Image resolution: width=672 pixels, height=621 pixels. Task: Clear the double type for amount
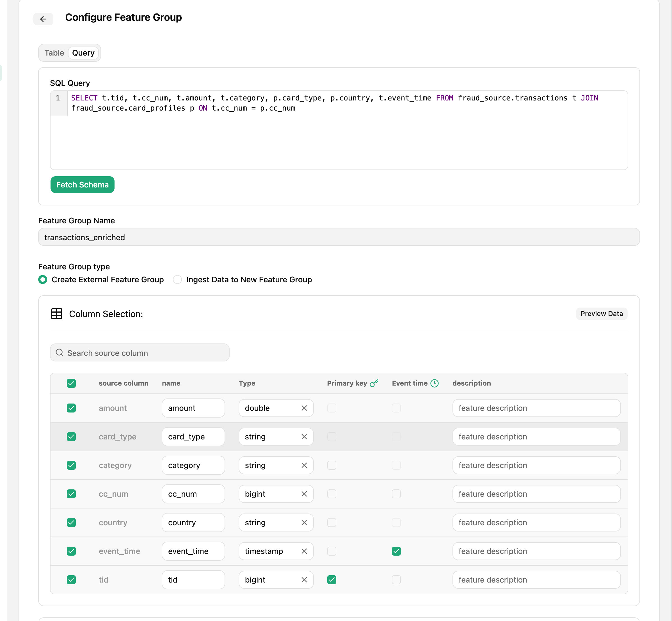click(x=304, y=408)
